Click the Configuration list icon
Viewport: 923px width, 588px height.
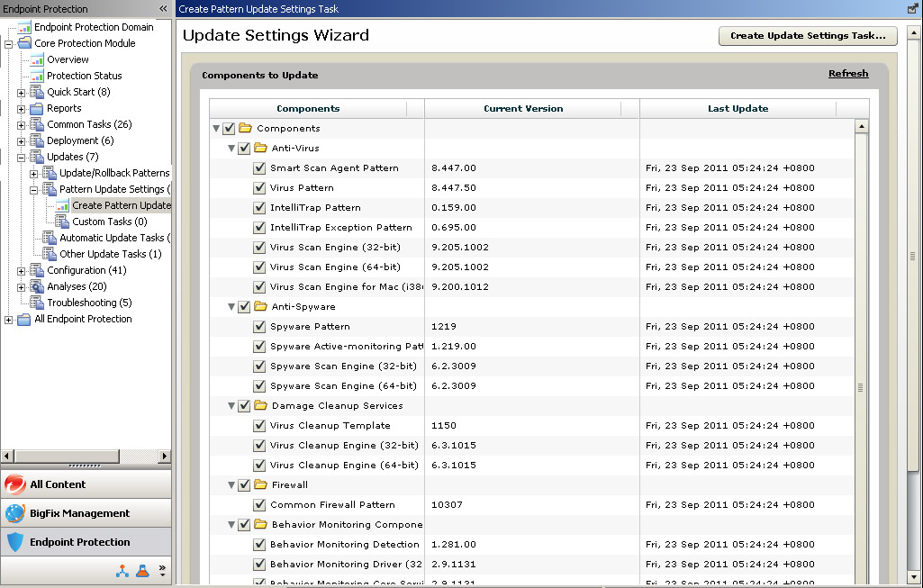click(x=37, y=270)
